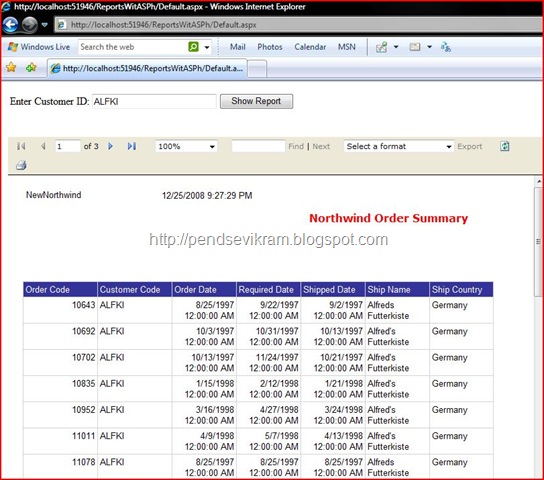This screenshot has width=544, height=480.
Task: Open the search options dropdown arrow
Action: pos(207,47)
